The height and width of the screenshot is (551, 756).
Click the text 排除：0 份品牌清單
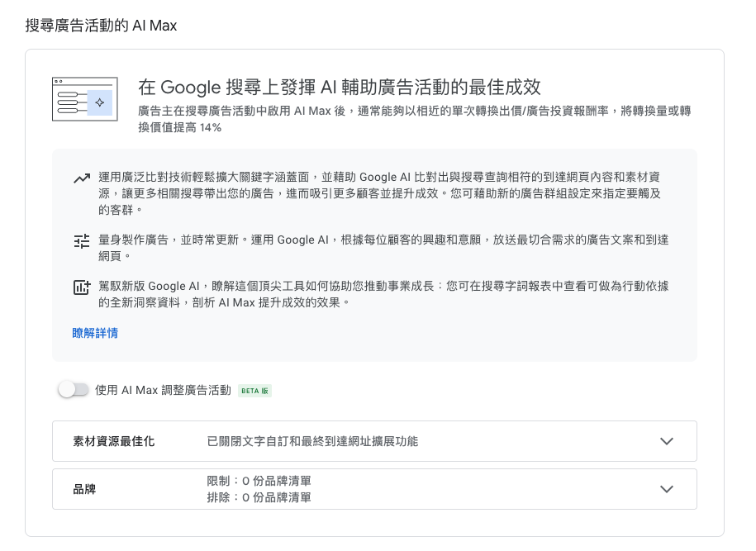259,497
